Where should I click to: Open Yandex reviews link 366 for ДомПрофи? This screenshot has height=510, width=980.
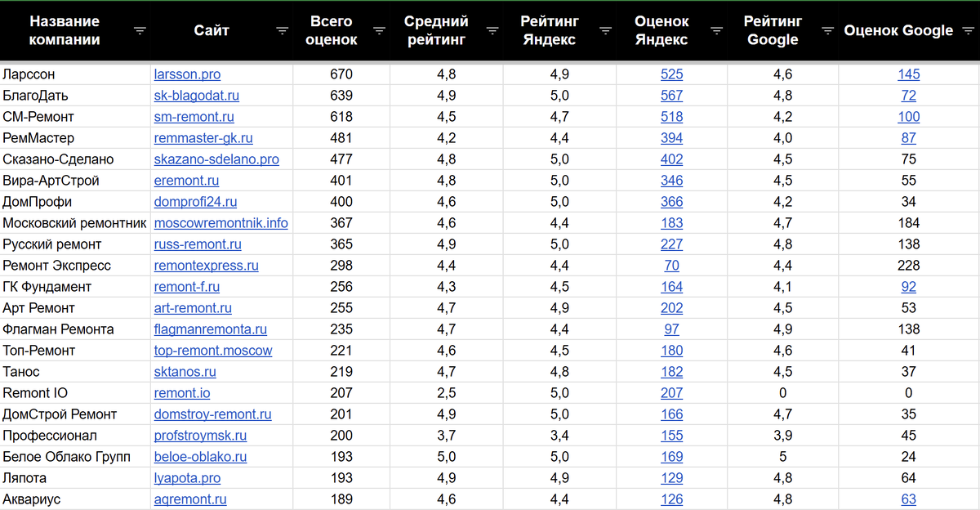(x=672, y=202)
